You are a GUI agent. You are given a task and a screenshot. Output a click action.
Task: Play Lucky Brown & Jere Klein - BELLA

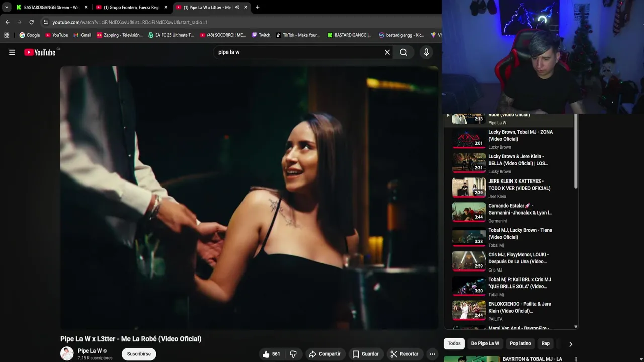(x=509, y=163)
